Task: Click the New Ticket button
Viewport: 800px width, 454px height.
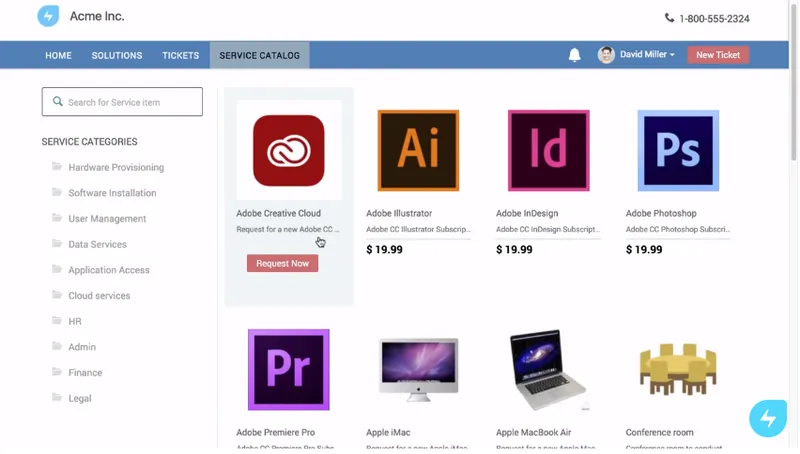Action: [718, 55]
